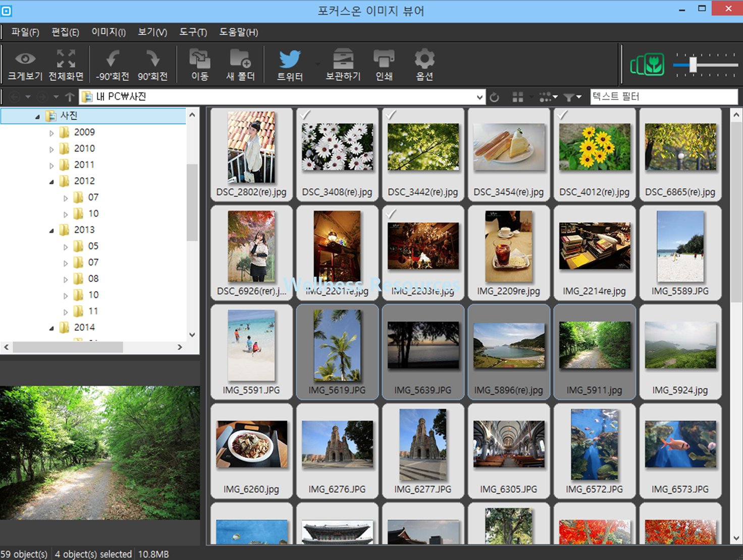Print using the 인쇄 icon
Image resolution: width=743 pixels, height=560 pixels.
coord(384,59)
